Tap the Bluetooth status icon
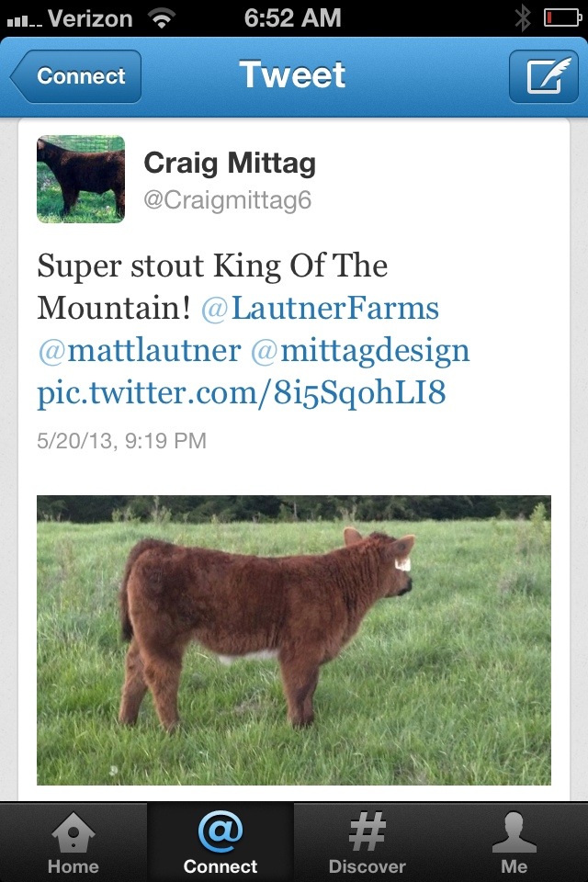This screenshot has height=882, width=588. tap(523, 17)
